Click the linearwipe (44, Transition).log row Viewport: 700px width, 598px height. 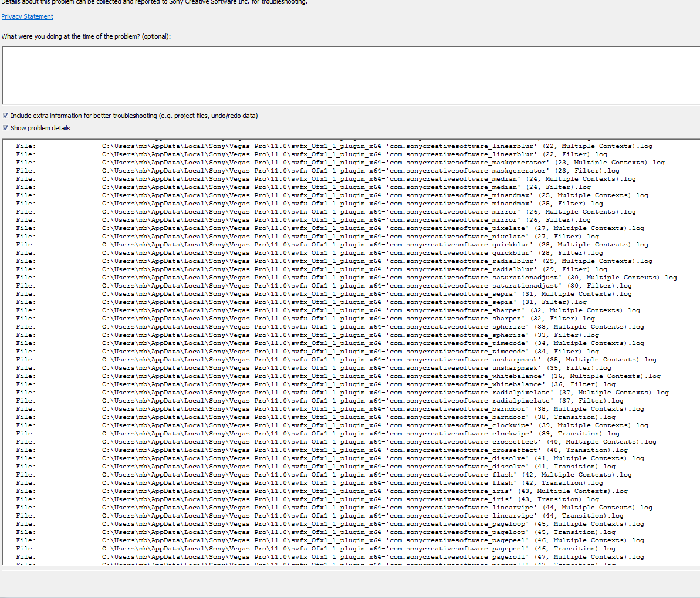click(x=320, y=516)
